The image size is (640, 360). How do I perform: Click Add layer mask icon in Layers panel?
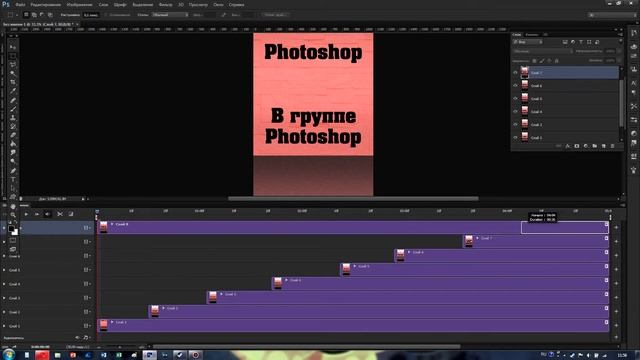click(577, 146)
